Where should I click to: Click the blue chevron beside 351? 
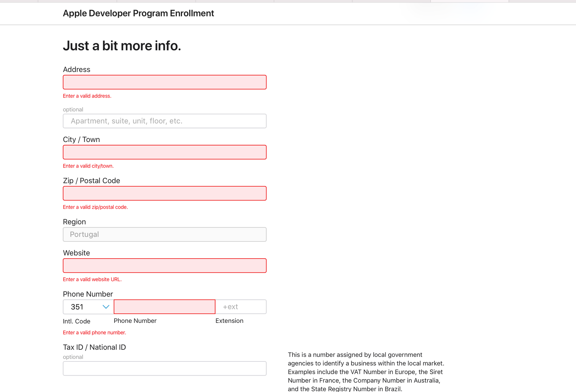(x=106, y=307)
